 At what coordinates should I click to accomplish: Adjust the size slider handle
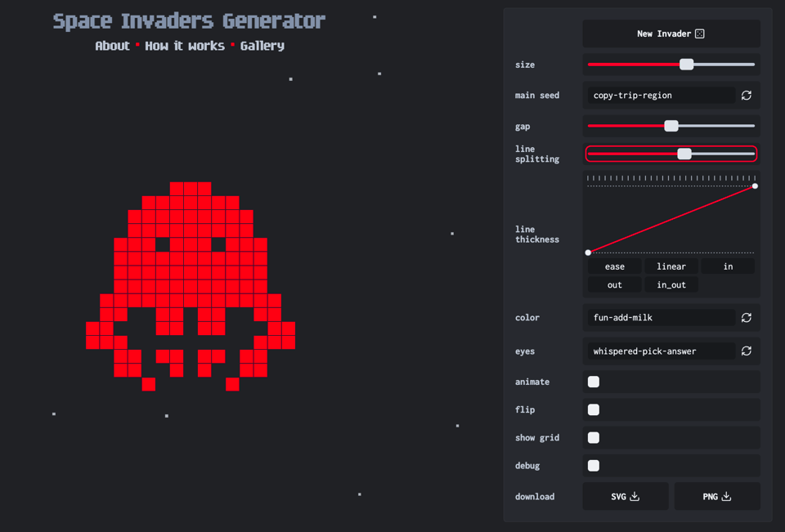(x=687, y=64)
